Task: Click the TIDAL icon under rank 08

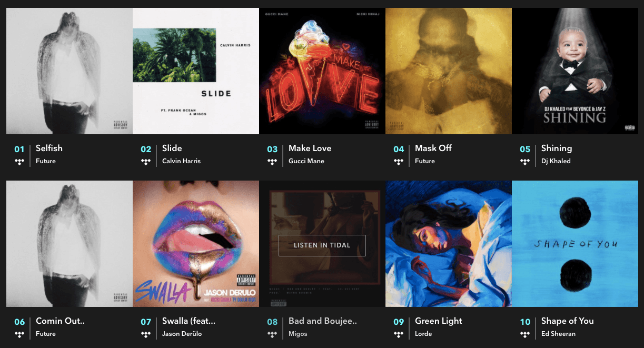Action: [x=272, y=334]
